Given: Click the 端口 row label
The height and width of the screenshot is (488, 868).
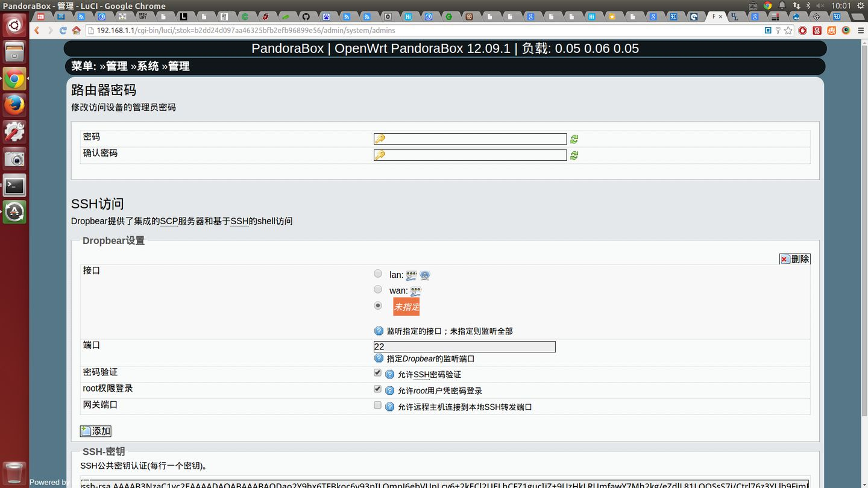Looking at the screenshot, I should pyautogui.click(x=92, y=345).
